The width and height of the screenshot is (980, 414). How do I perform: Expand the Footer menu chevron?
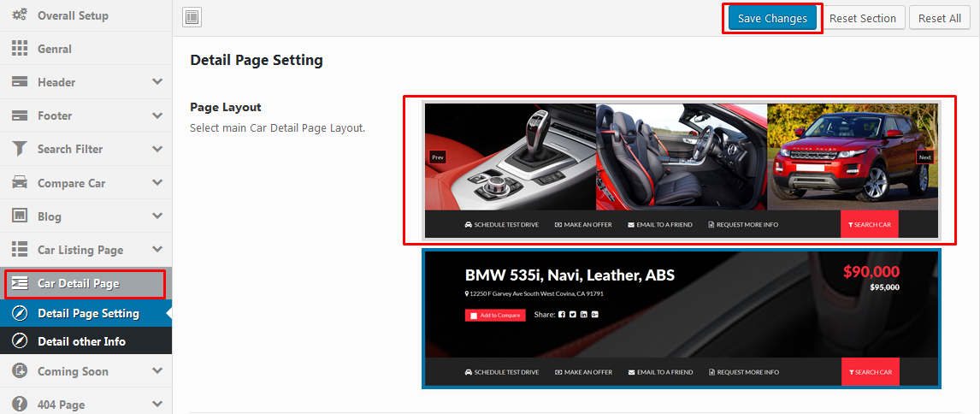(x=157, y=115)
